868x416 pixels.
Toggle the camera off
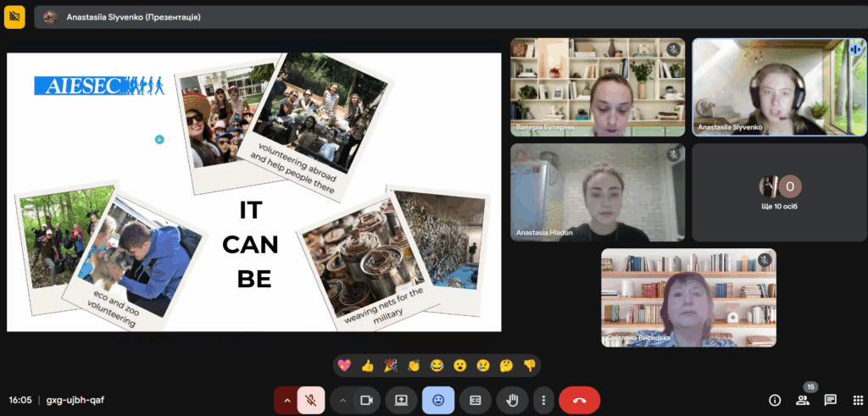(x=367, y=400)
